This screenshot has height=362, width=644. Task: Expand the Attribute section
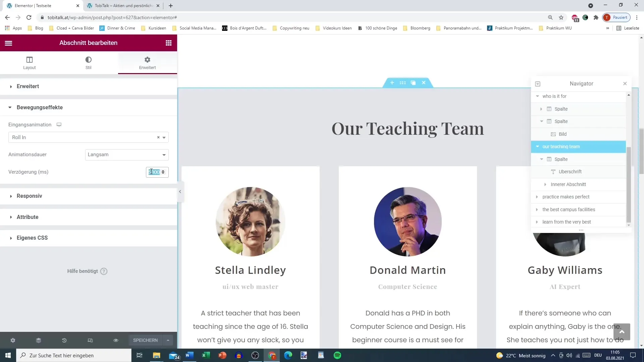tap(28, 217)
